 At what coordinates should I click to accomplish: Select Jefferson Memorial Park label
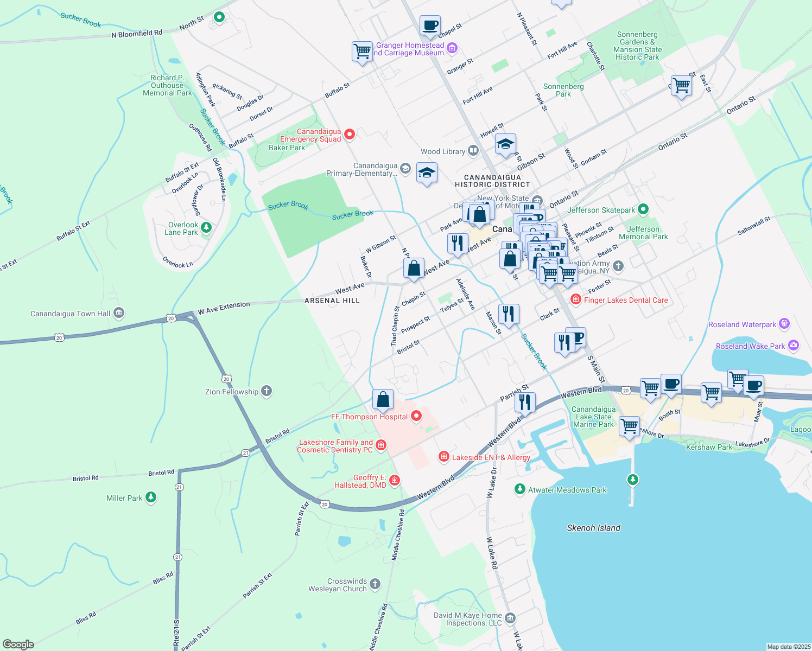pyautogui.click(x=643, y=233)
